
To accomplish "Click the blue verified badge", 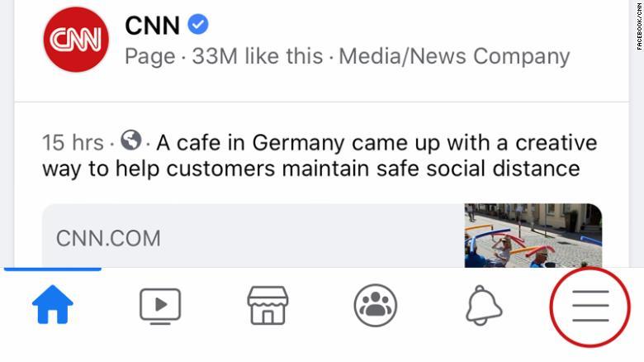I will [x=198, y=25].
